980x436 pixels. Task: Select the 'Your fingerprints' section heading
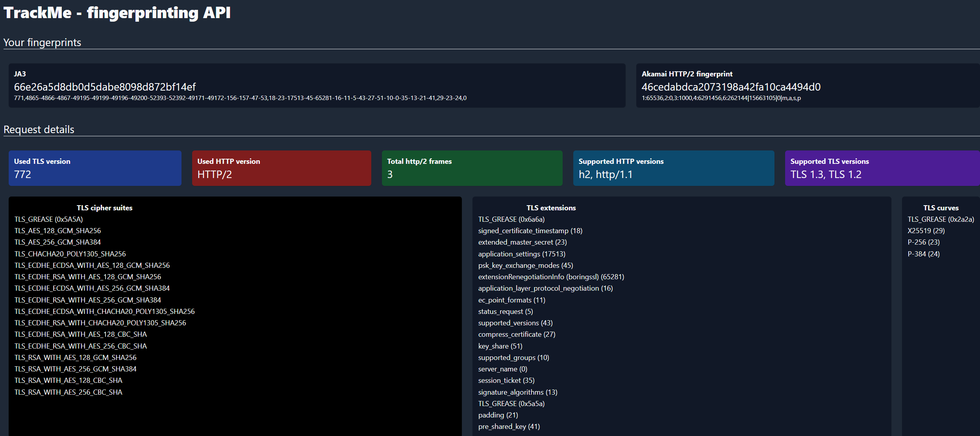[42, 42]
